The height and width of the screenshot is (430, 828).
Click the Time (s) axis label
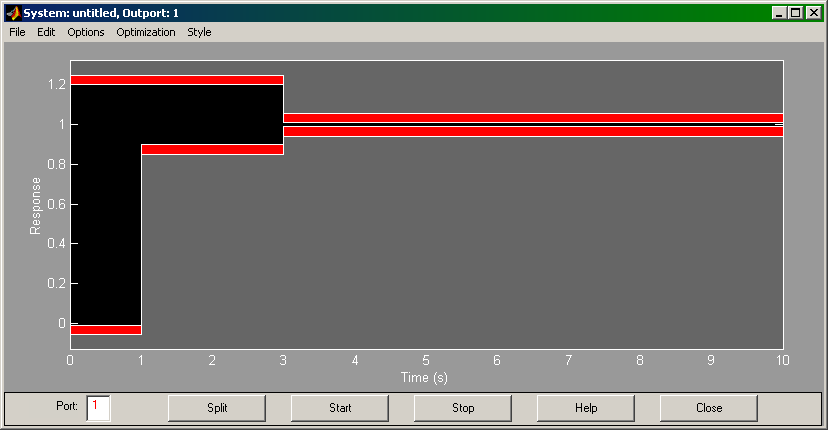pos(424,378)
